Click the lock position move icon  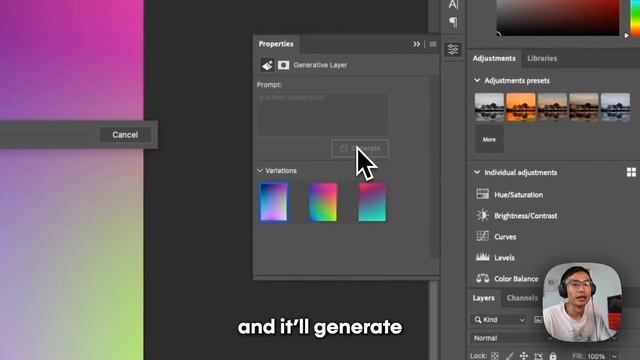pyautogui.click(x=524, y=356)
